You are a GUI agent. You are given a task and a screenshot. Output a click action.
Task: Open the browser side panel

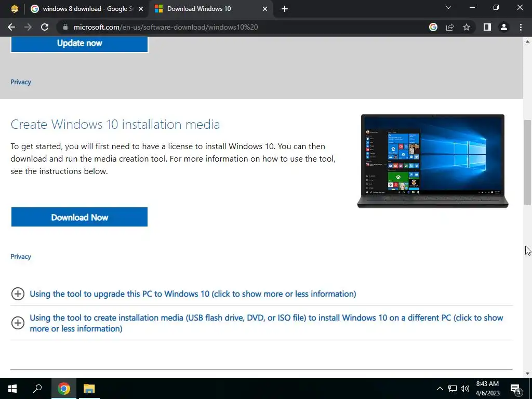point(487,27)
